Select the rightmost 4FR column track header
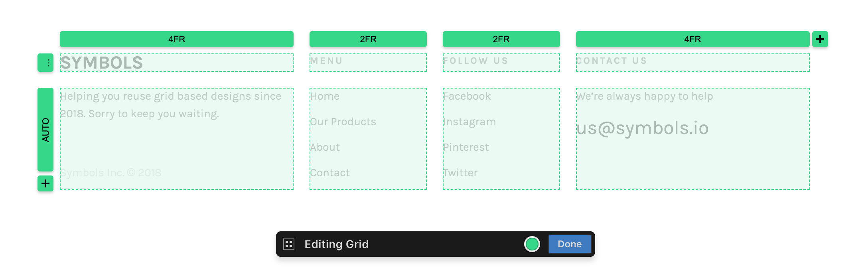Viewport: 868px width, 268px height. coord(692,39)
